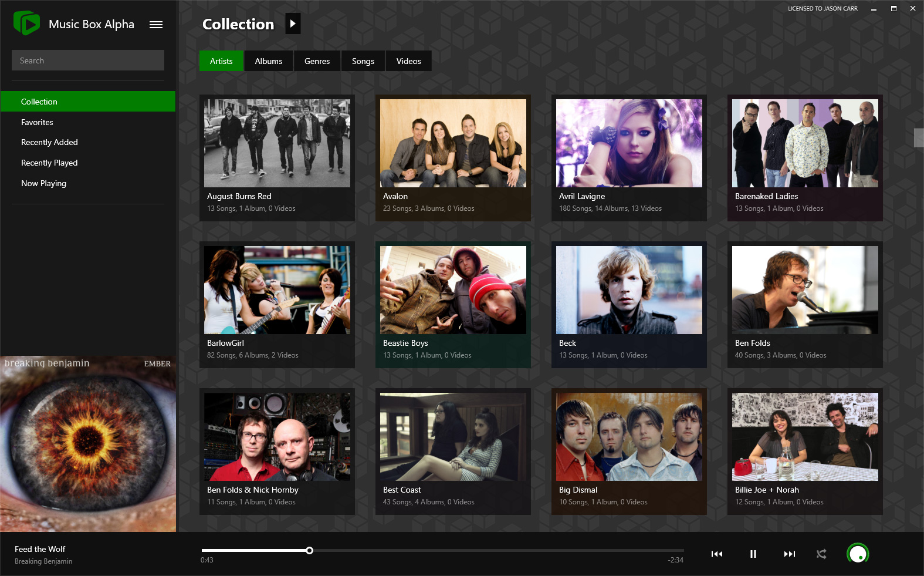
Task: Minimize the Music Box Alpha window
Action: 874,9
